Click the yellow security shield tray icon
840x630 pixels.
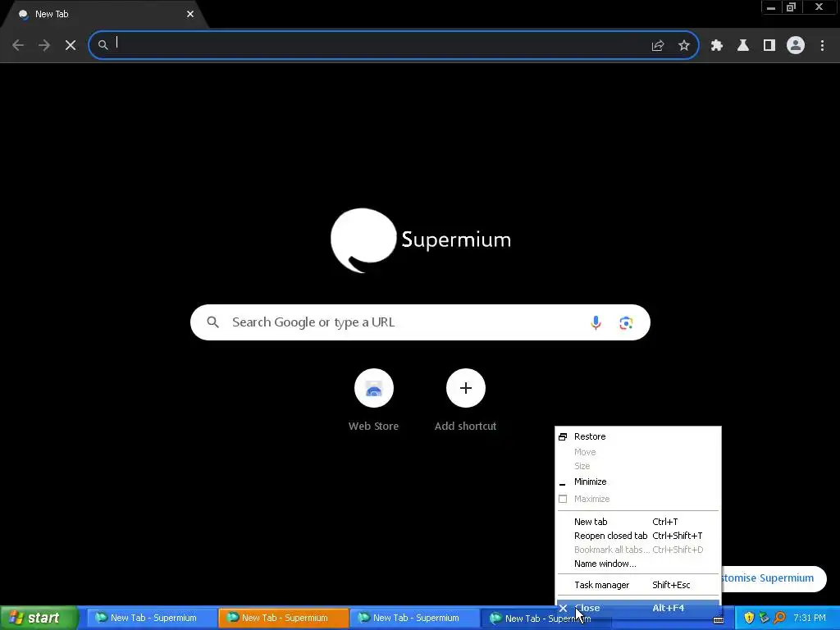tap(749, 618)
